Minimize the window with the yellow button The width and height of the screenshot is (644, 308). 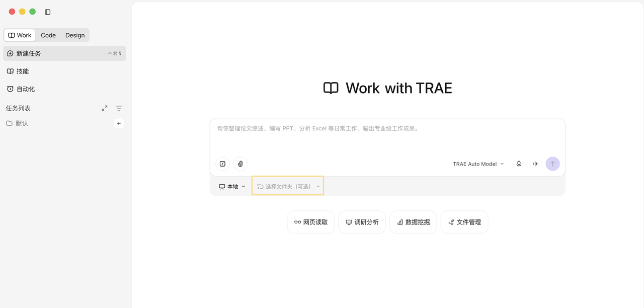click(22, 12)
